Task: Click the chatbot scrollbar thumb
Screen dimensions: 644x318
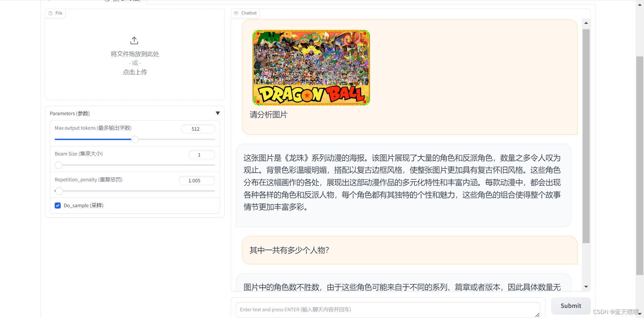Action: click(x=586, y=136)
